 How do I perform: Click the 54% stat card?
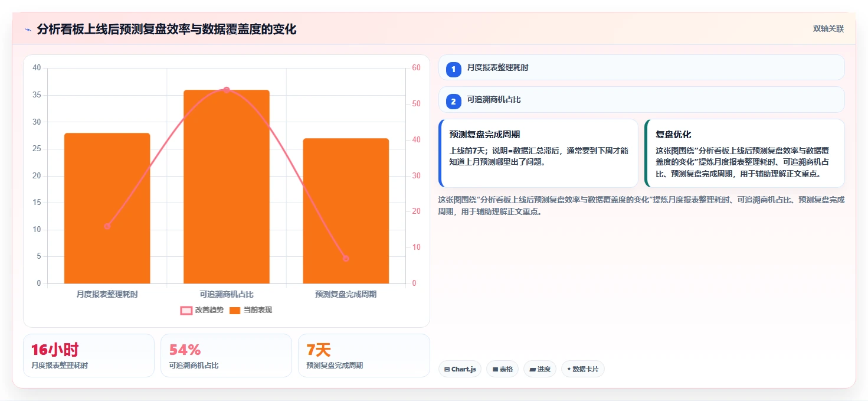[226, 356]
